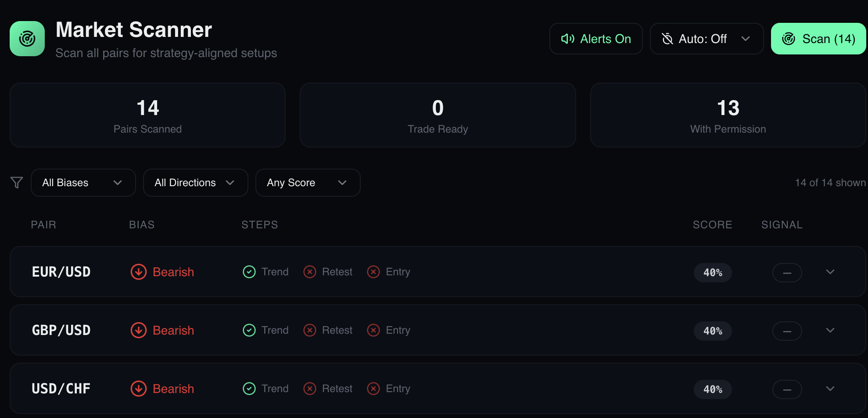Click the USD/CHF bearish down-arrow icon

pos(139,389)
